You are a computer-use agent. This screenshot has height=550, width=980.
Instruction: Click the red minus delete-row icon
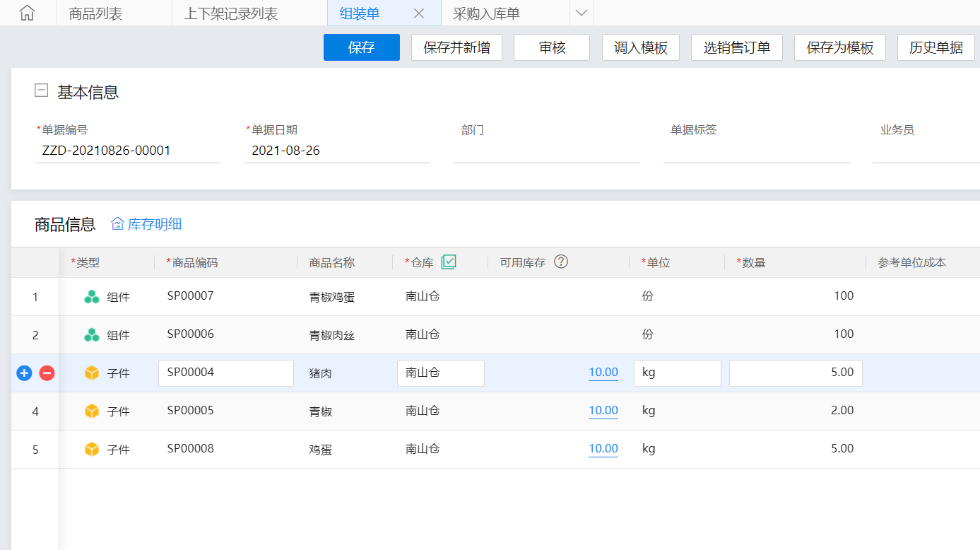click(47, 373)
